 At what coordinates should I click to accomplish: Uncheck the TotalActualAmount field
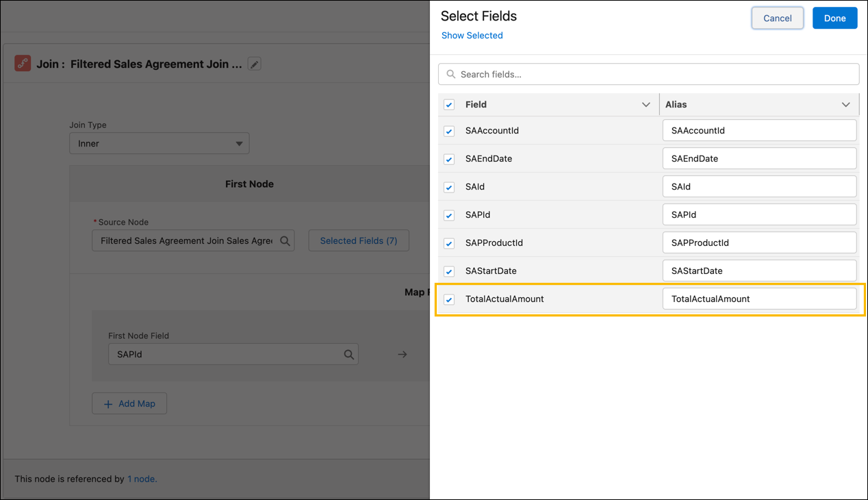tap(449, 299)
